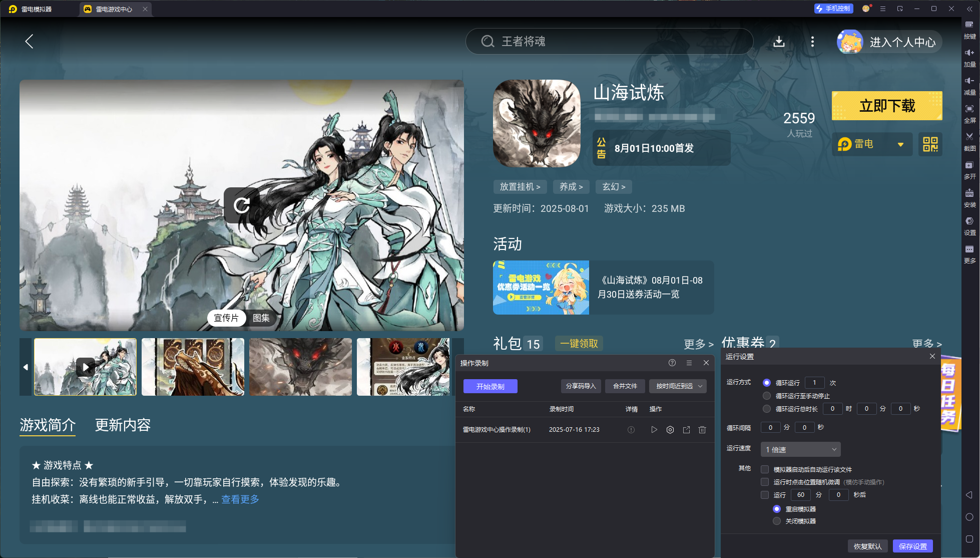Image resolution: width=980 pixels, height=558 pixels.
Task: Open the download manager icon in header
Action: 779,42
